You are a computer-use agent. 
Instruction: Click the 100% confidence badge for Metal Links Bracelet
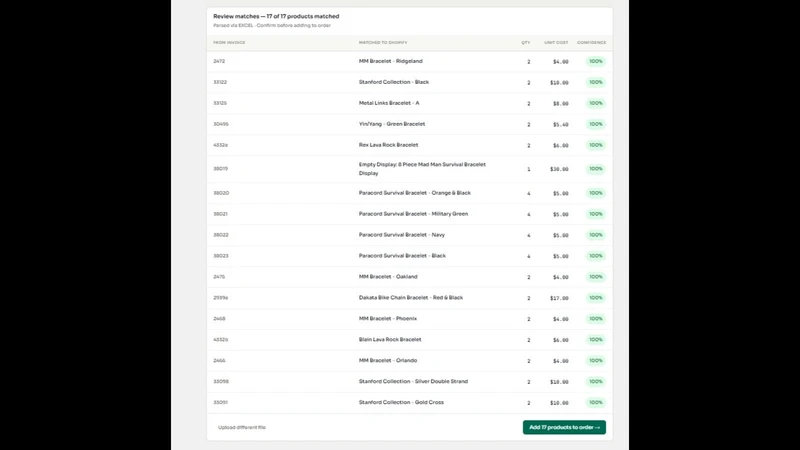click(595, 103)
